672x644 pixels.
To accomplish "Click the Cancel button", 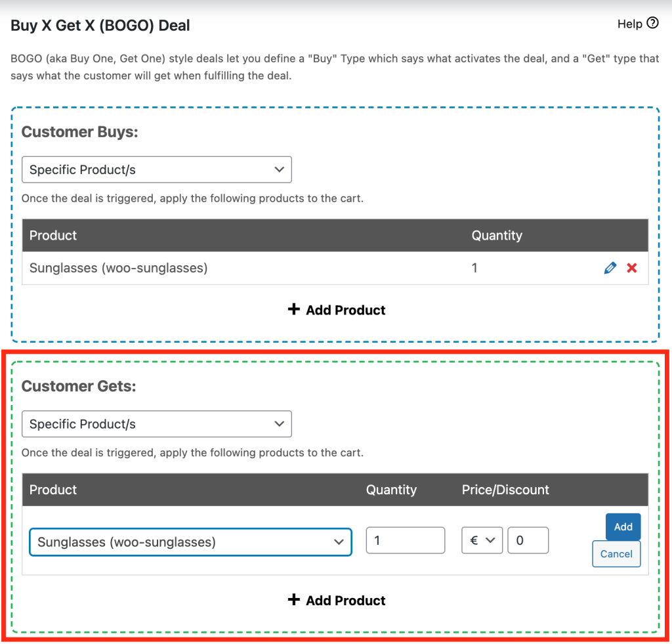I will 616,554.
